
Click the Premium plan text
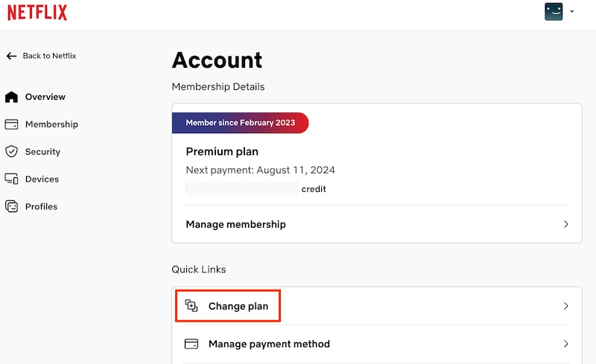pyautogui.click(x=222, y=152)
